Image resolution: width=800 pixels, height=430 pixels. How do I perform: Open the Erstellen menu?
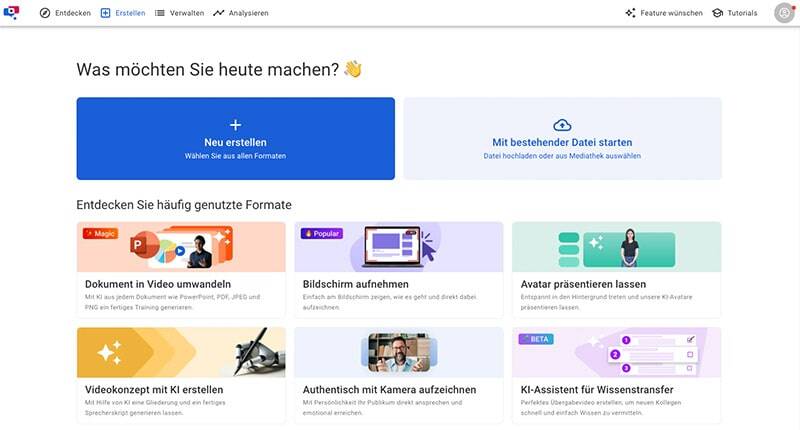[x=122, y=13]
